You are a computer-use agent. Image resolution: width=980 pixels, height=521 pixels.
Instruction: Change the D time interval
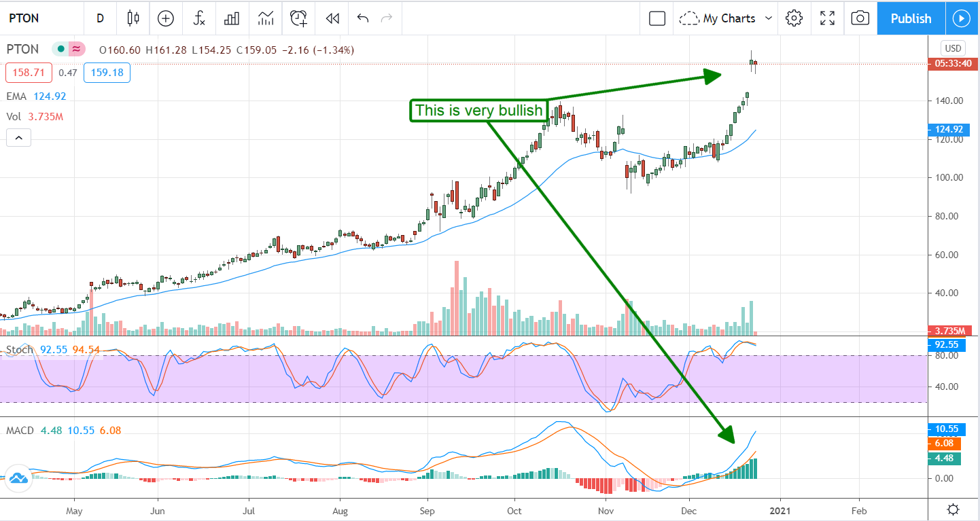[x=100, y=18]
